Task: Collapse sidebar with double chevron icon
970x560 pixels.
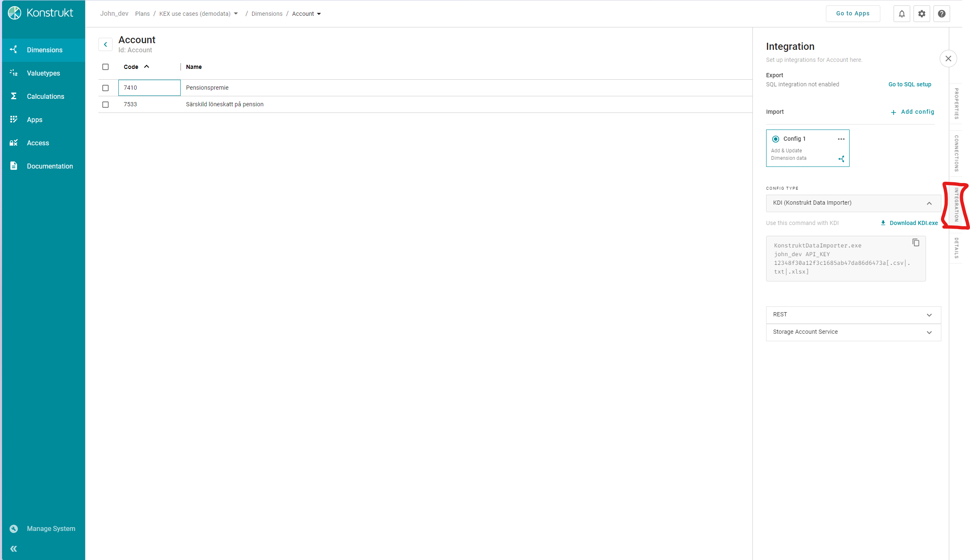Action: coord(14,549)
